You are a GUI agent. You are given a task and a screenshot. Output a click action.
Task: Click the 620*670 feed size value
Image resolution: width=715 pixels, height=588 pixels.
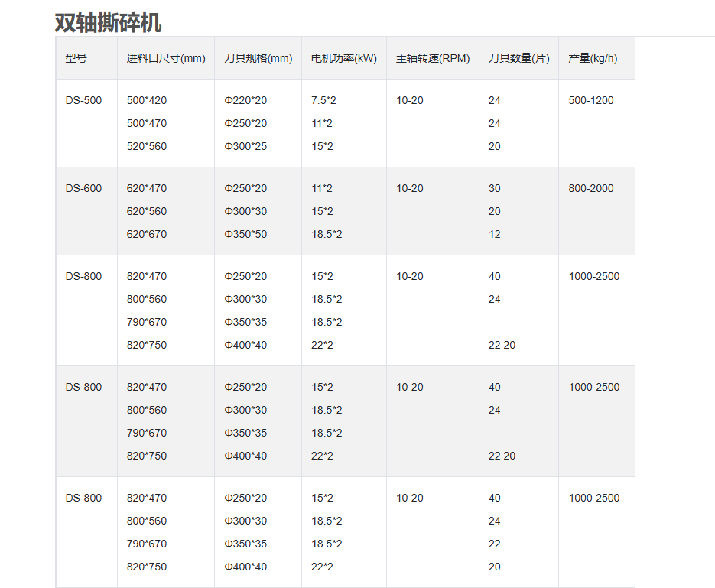[146, 234]
